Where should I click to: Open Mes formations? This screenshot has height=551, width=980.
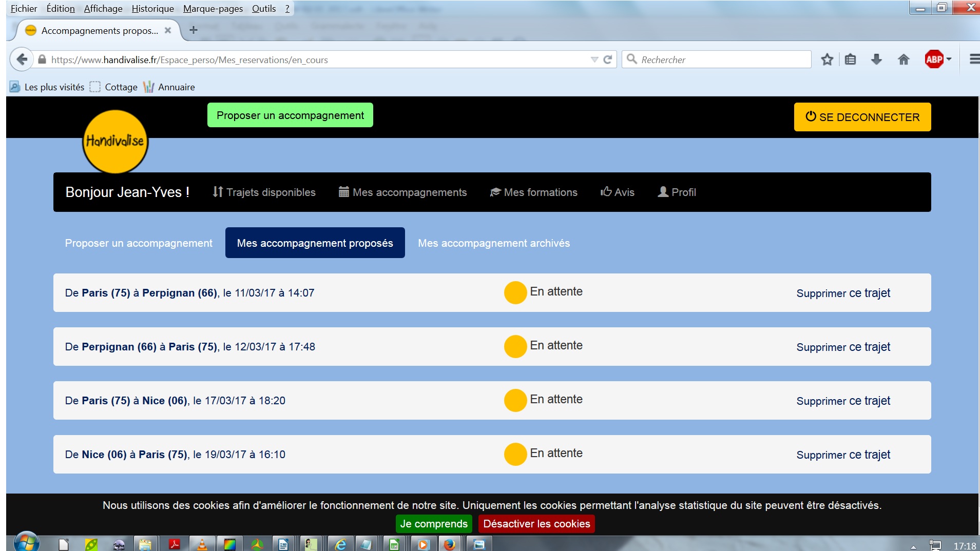[x=533, y=192]
